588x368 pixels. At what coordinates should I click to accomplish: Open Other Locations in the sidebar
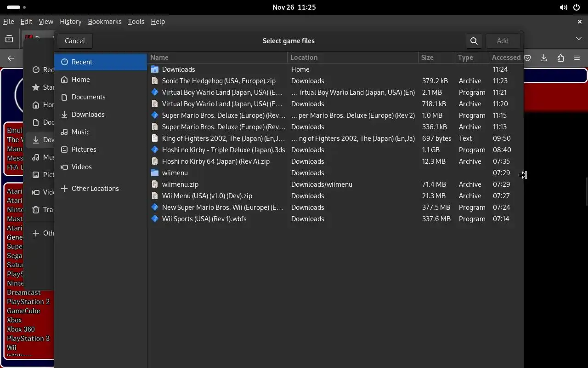point(101,188)
